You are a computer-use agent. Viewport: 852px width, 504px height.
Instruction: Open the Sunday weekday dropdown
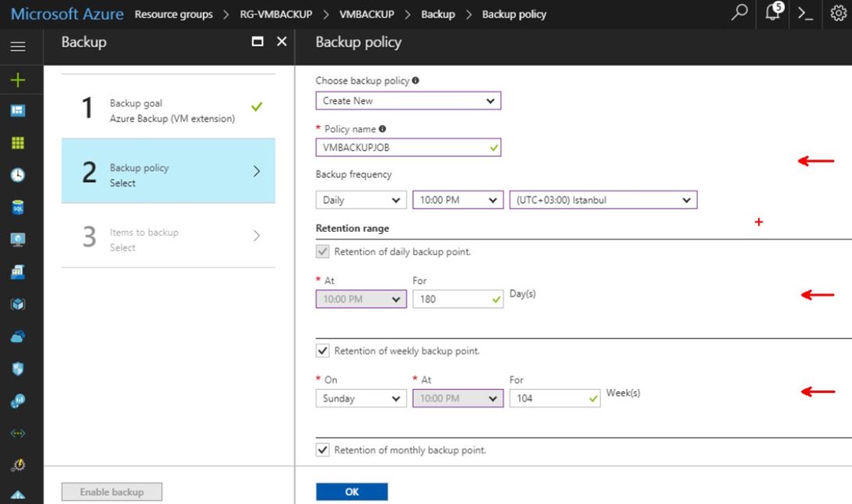click(361, 398)
